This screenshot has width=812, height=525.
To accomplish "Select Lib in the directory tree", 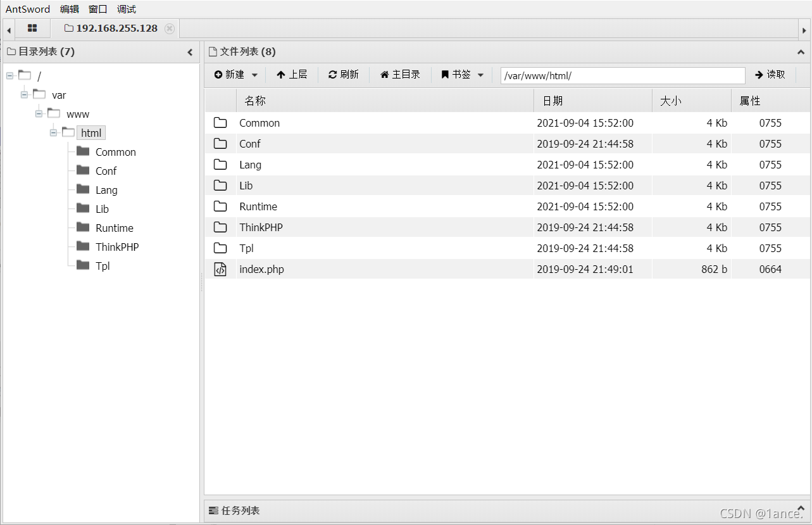I will click(102, 209).
